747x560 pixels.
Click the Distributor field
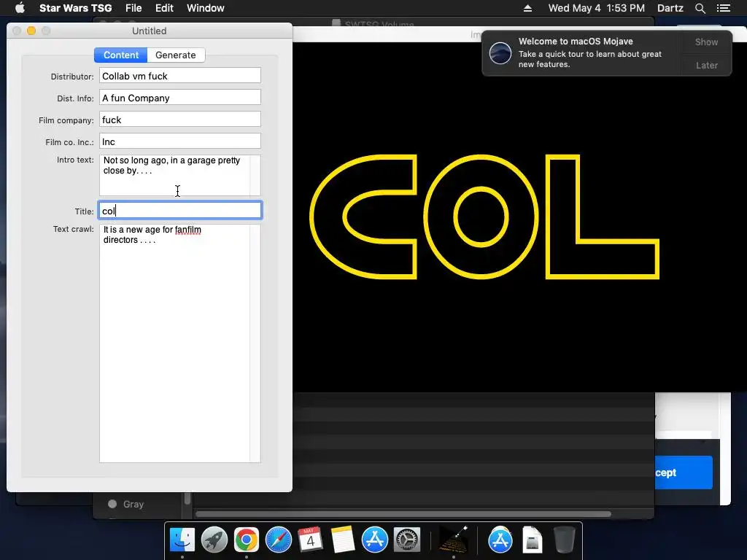tap(180, 76)
